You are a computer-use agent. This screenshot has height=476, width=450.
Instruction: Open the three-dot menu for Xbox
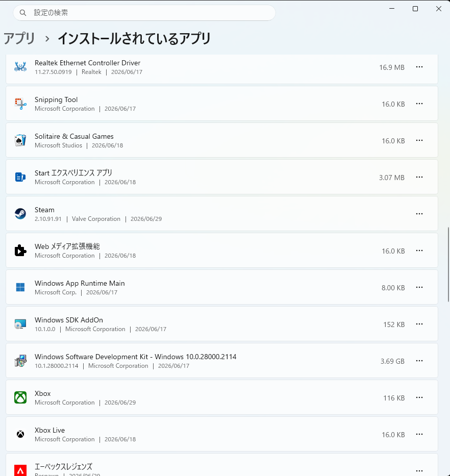[x=419, y=397]
